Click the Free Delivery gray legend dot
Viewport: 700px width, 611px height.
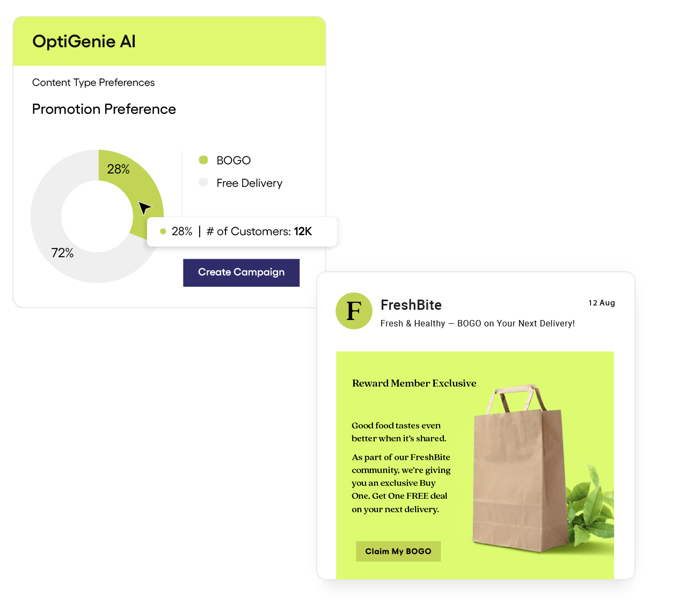tap(203, 183)
